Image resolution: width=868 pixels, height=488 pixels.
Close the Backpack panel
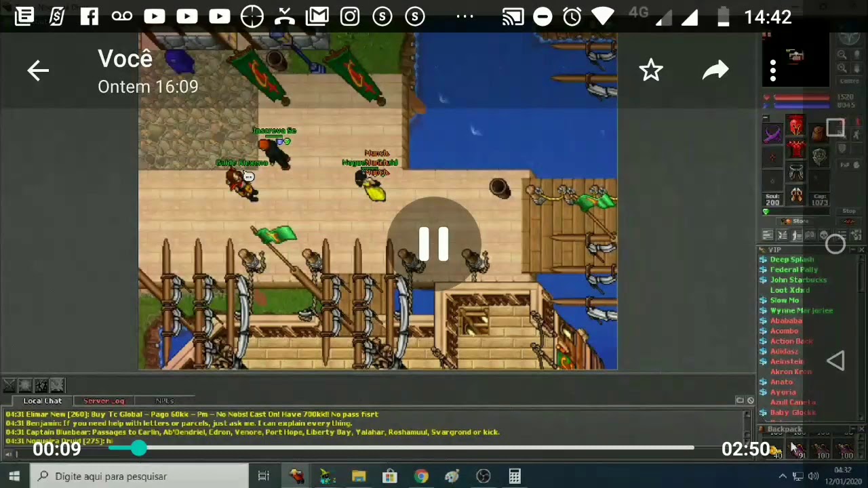coord(861,429)
